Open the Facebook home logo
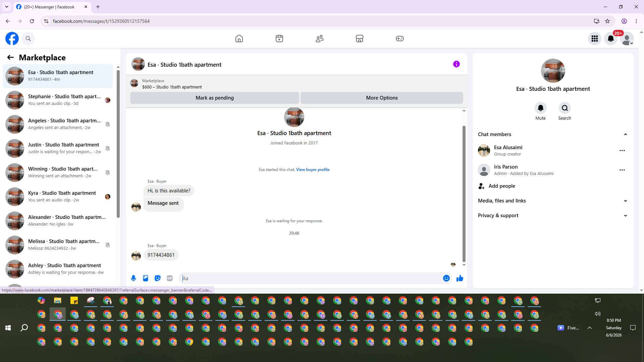Screen dimensions: 644x362 (x=12, y=39)
